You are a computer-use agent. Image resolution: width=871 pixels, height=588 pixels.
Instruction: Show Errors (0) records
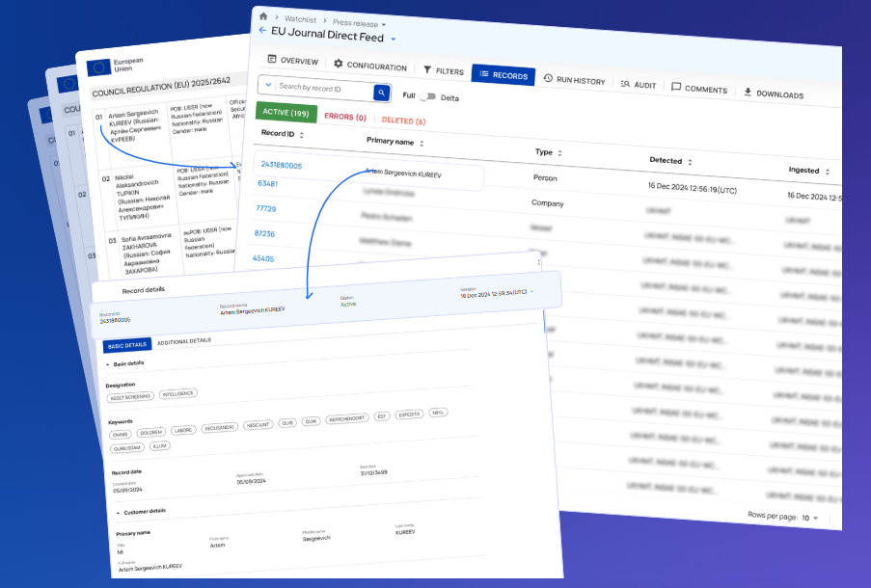click(345, 117)
